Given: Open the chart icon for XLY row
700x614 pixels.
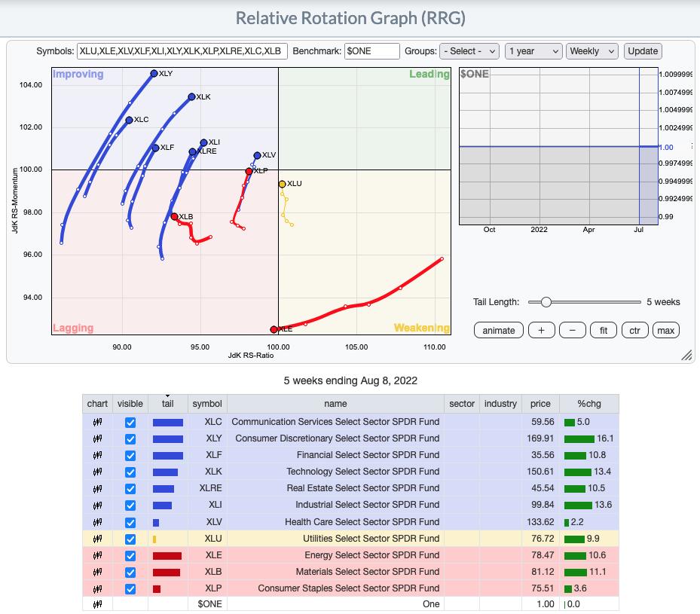Looking at the screenshot, I should point(97,438).
